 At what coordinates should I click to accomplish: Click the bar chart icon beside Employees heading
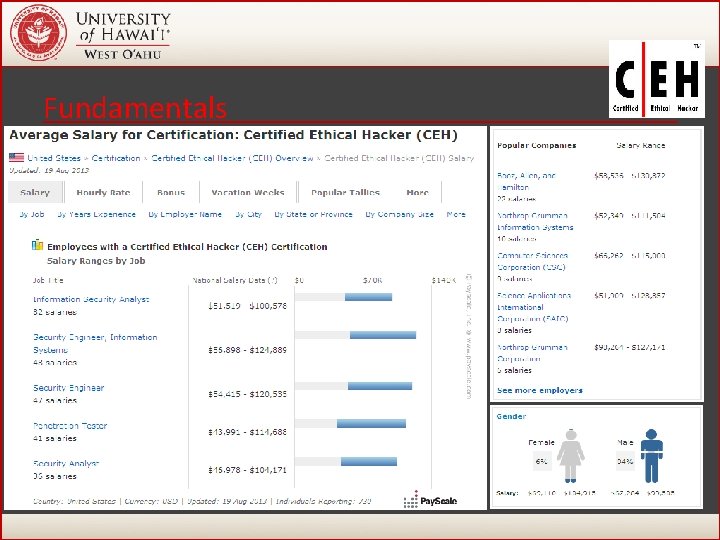click(x=38, y=245)
